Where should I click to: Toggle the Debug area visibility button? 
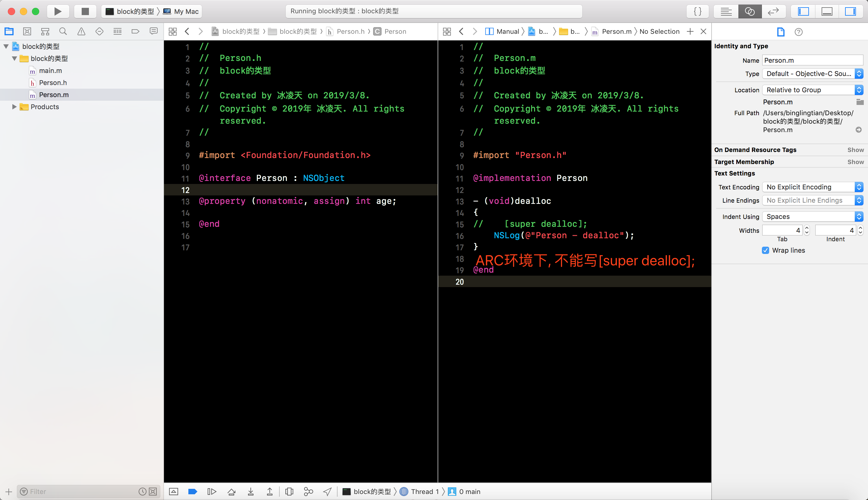(x=827, y=11)
